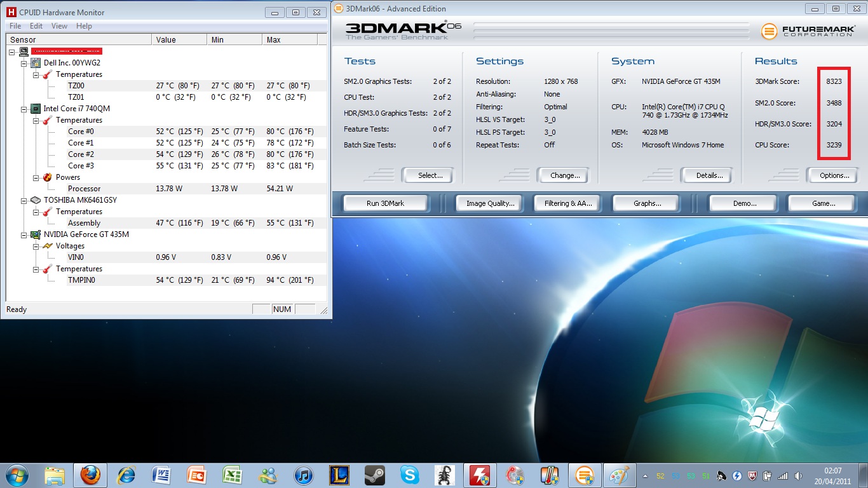
Task: Open Skype from the taskbar
Action: pos(409,475)
